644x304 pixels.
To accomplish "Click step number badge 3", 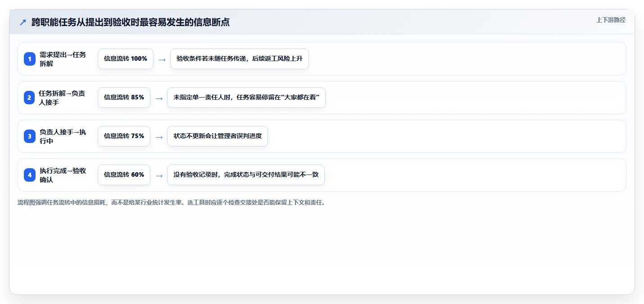I will (x=30, y=136).
